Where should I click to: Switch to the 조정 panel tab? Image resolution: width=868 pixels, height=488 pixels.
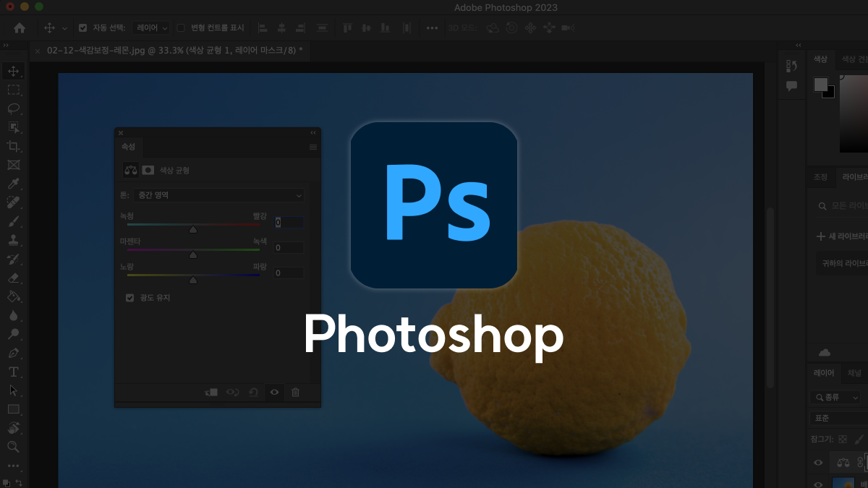coord(820,176)
